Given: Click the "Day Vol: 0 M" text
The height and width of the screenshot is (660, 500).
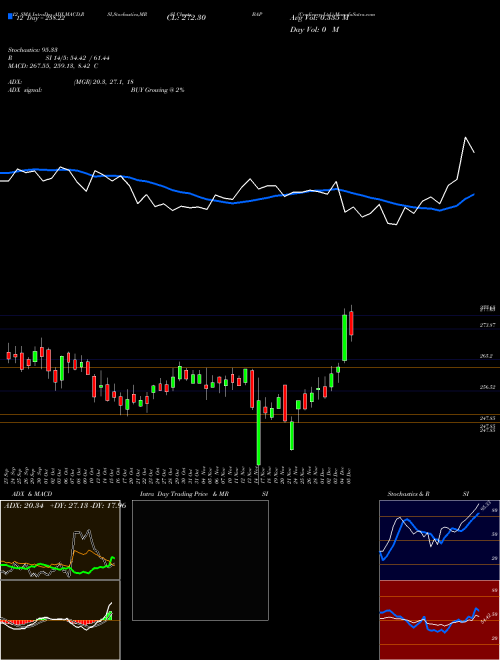Looking at the screenshot, I should [x=314, y=30].
